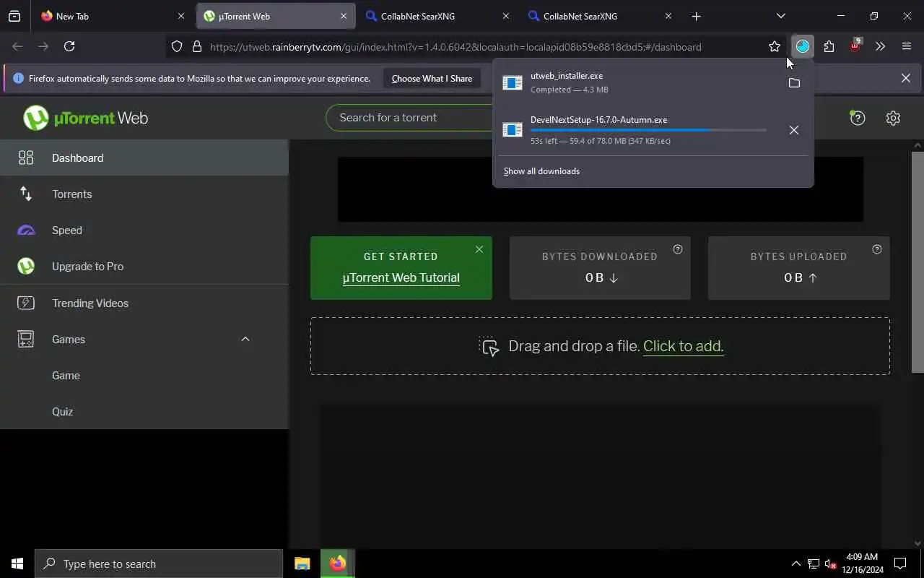Click Choose What I Share button
Screen dimensions: 924x578
[432, 78]
